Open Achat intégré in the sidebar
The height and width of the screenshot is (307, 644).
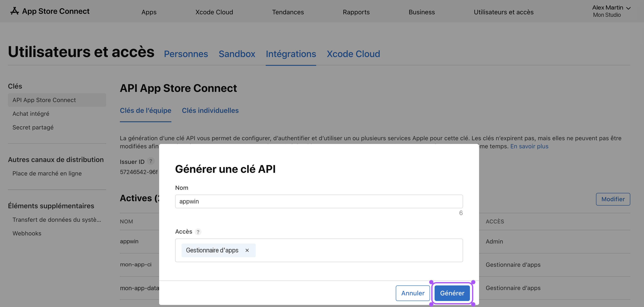31,114
